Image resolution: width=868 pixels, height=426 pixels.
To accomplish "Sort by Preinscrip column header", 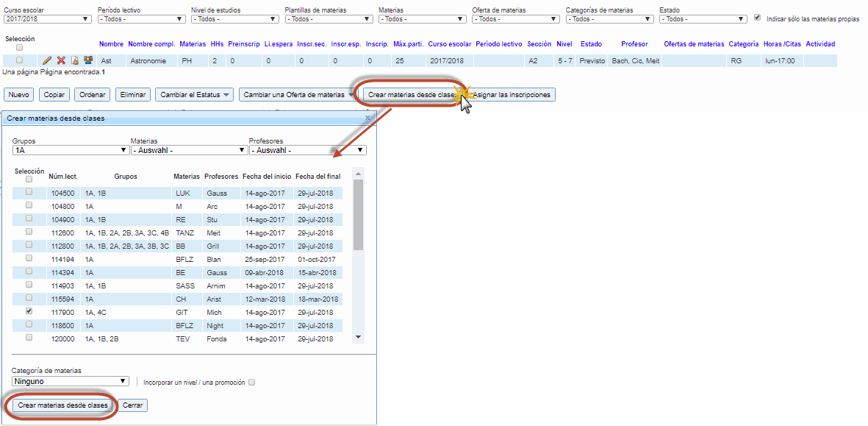I will [x=243, y=43].
